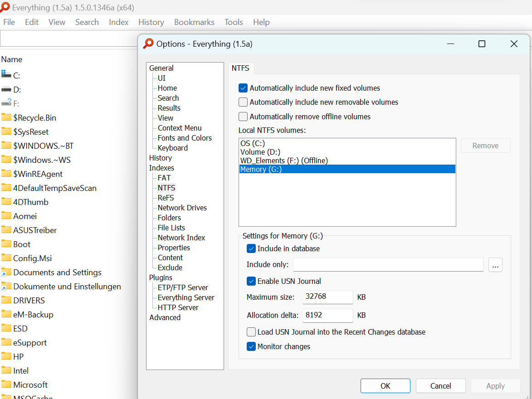This screenshot has height=399, width=532.
Task: Click the C: drive icon
Action: coord(6,75)
